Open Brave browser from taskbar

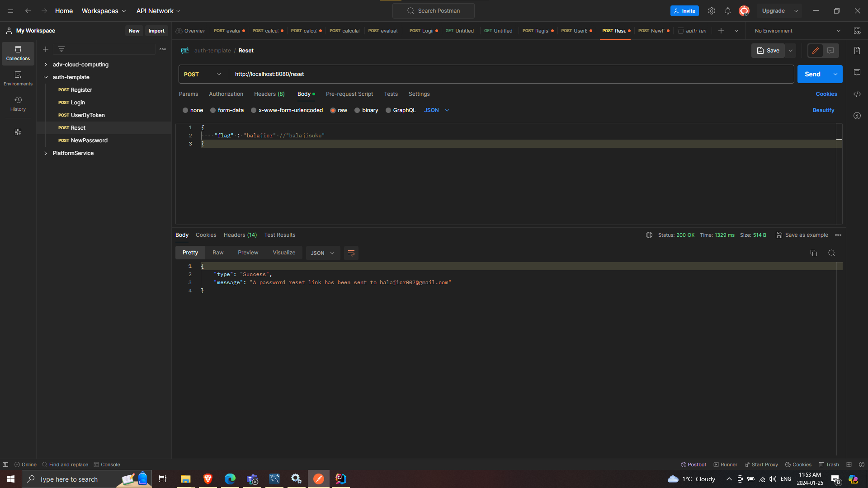pos(208,479)
